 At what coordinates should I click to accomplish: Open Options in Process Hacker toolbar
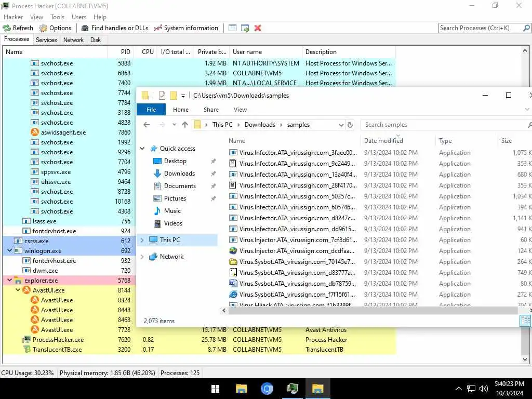55,28
